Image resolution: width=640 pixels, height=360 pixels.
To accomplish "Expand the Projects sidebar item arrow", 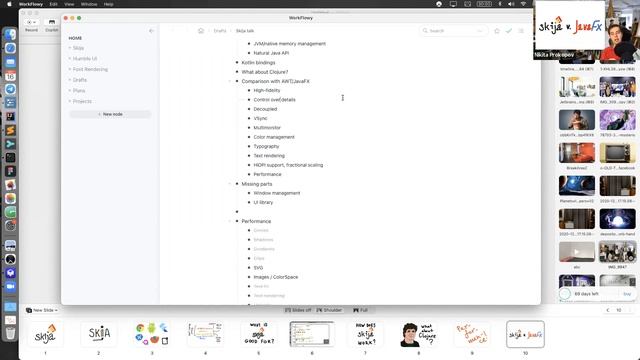I will tap(70, 101).
